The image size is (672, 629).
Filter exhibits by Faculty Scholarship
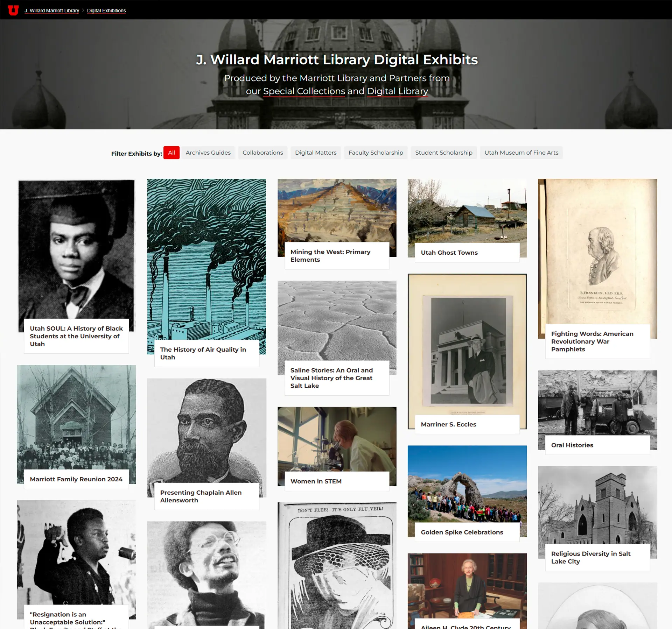click(376, 153)
